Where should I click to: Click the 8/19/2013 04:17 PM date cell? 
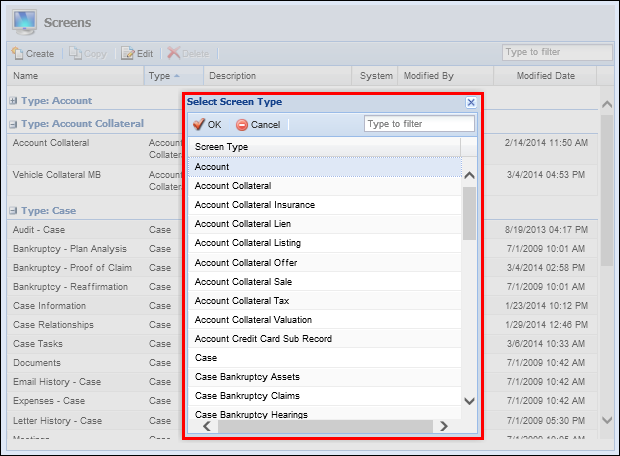tap(546, 230)
